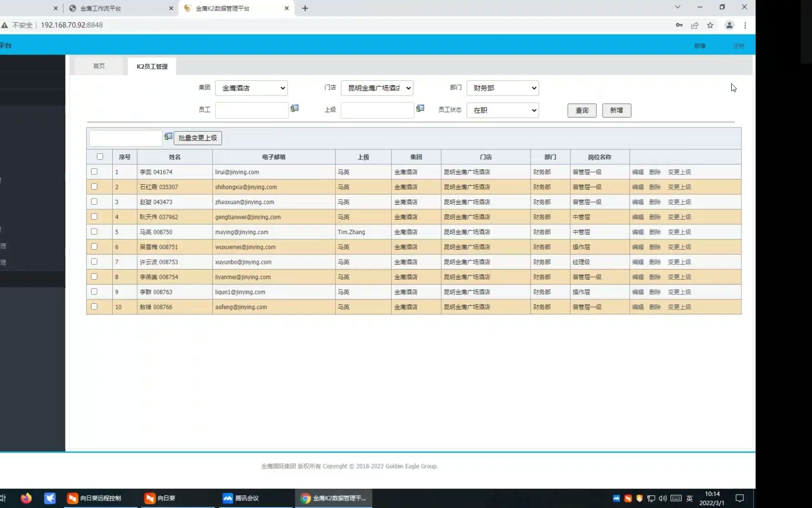Viewport: 812px width, 508px height.
Task: Open the 门店 dropdown showing 昆明金鹰广场酒店
Action: pyautogui.click(x=377, y=88)
